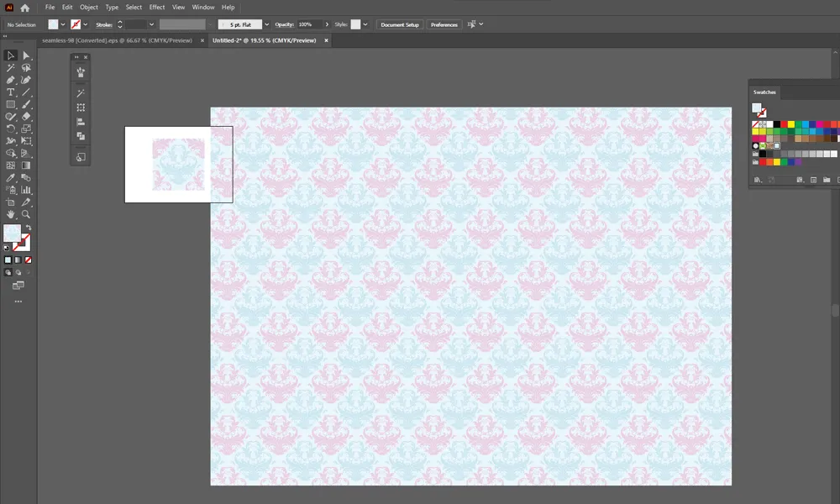Select the Paintbrush tool
The width and height of the screenshot is (840, 504).
coord(26,104)
